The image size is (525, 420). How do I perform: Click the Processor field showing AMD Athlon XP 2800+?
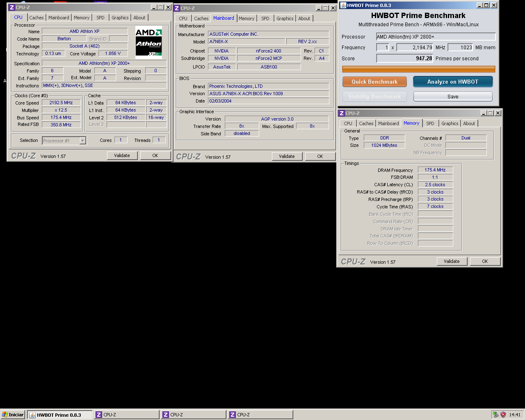click(436, 37)
